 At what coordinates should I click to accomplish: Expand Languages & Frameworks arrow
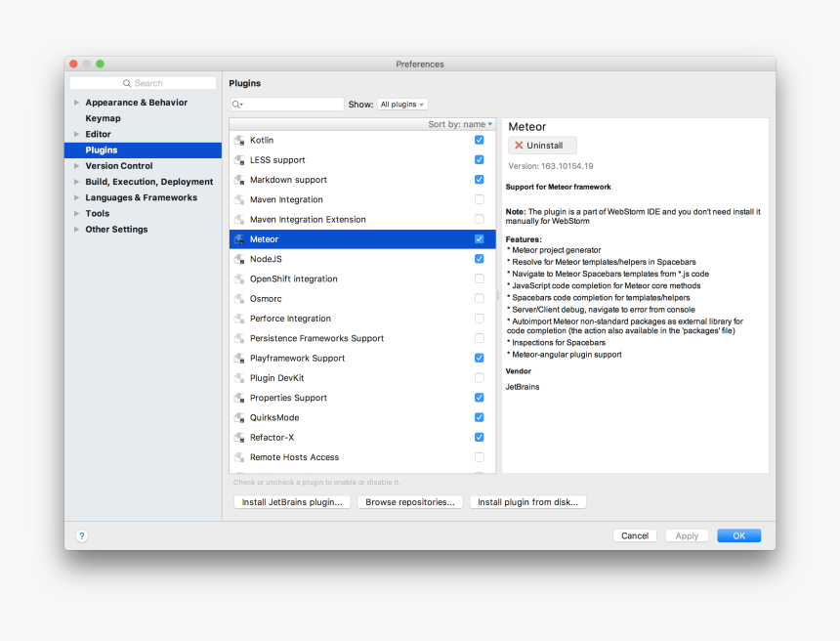tap(76, 197)
